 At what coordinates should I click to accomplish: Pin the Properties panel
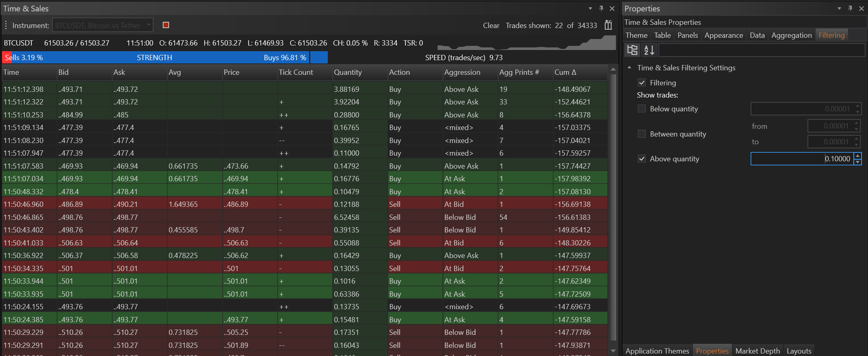click(850, 9)
